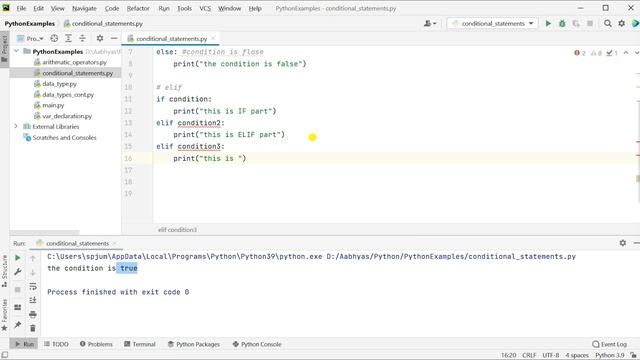Open IDE settings gear in top toolbar
The height and width of the screenshot is (360, 640).
(622, 24)
